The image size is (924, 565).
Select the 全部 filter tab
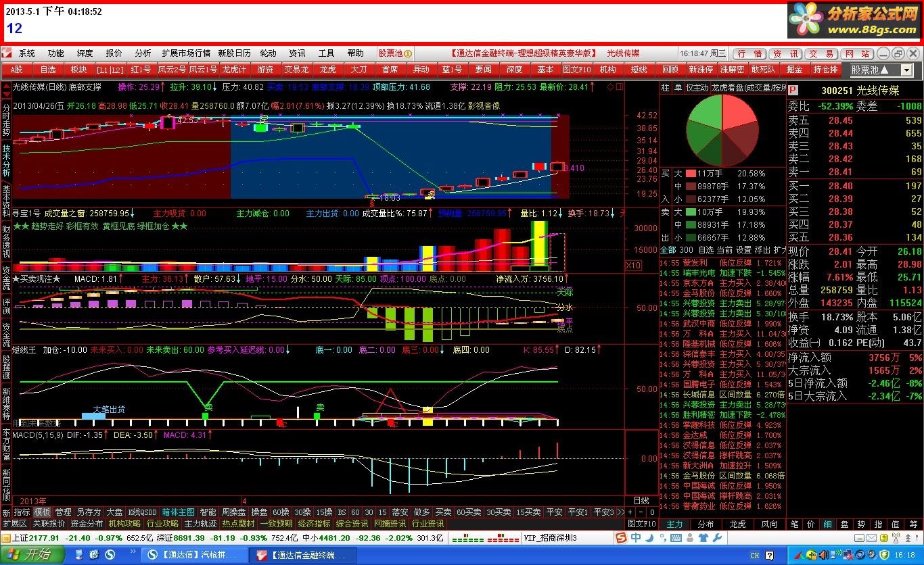668,250
